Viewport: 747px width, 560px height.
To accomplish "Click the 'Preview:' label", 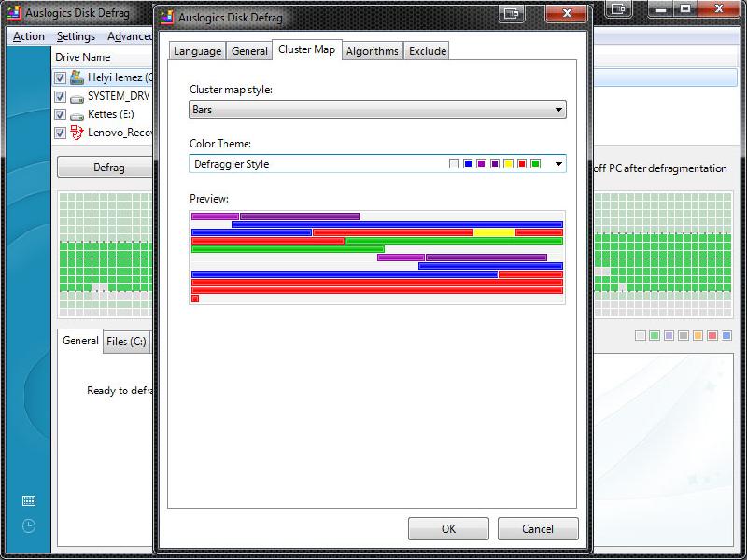I will (x=208, y=199).
